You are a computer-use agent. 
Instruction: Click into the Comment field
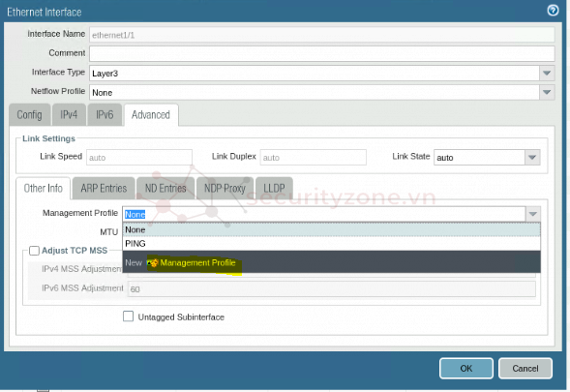(x=322, y=53)
